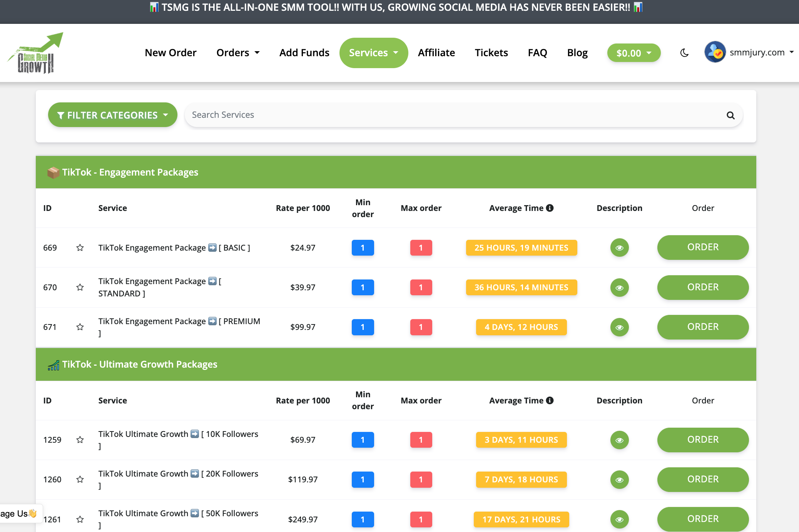Click red max order badge for service 1260
This screenshot has height=532, width=799.
tap(421, 480)
